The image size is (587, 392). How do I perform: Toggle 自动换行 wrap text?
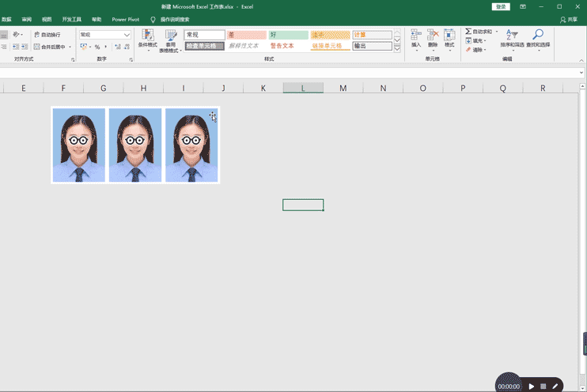[47, 35]
